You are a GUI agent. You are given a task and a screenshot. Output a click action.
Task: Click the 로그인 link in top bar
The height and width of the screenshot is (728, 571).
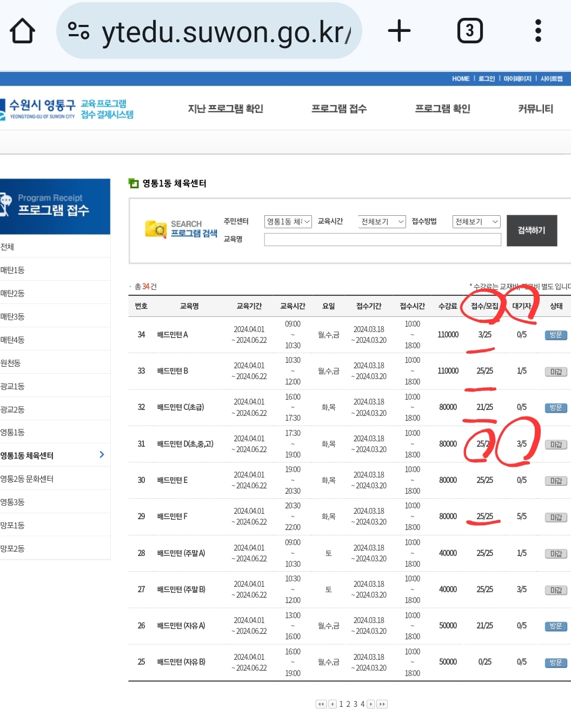(x=486, y=79)
